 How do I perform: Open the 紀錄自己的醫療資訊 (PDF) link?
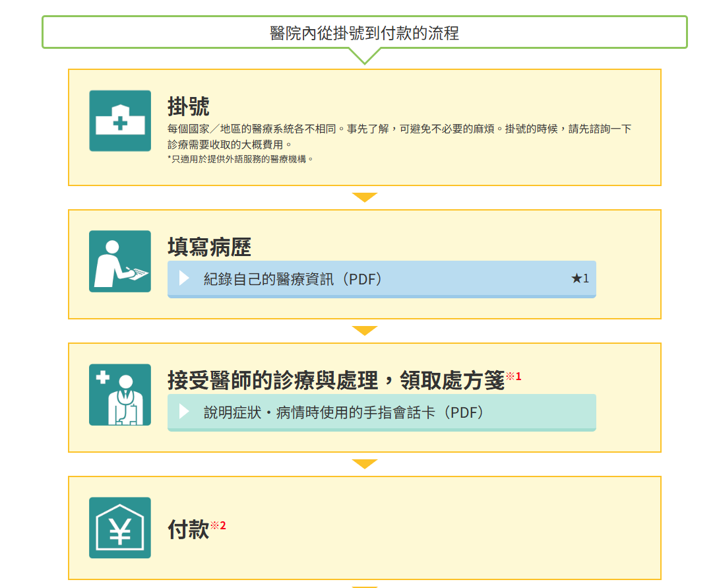(293, 279)
